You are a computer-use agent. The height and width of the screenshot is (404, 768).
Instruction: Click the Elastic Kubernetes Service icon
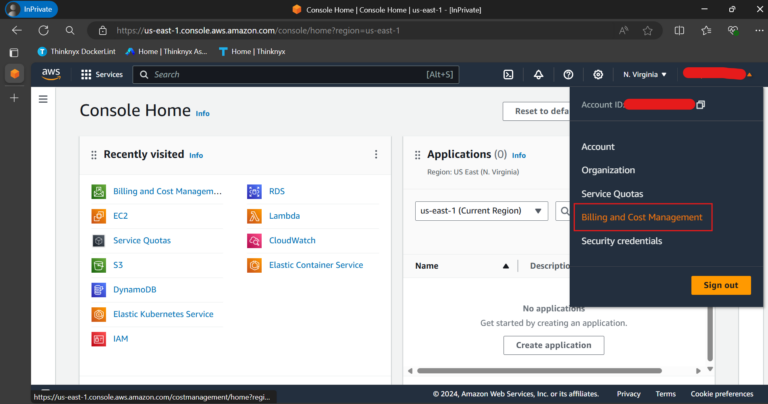click(98, 314)
